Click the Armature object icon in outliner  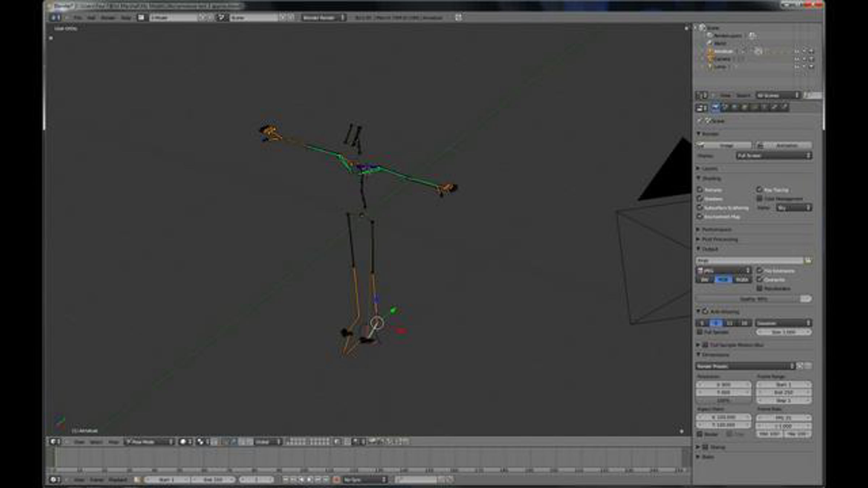click(x=710, y=51)
